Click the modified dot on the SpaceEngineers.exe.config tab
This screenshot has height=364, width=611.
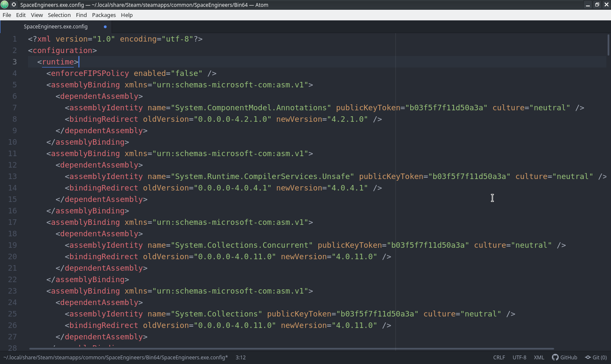(105, 27)
